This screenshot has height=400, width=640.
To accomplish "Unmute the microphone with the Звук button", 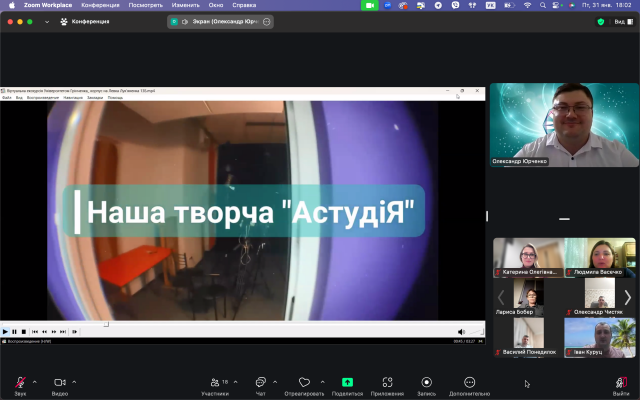I will click(20, 383).
